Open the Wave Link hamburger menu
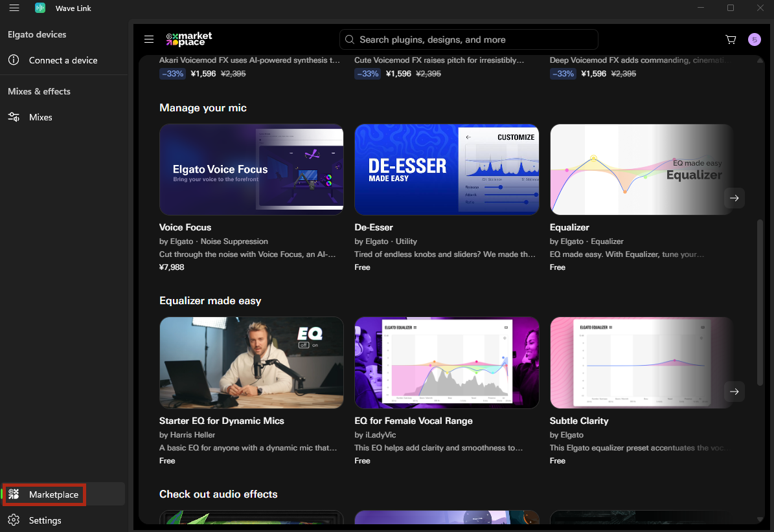Viewport: 774px width, 532px height. click(14, 8)
